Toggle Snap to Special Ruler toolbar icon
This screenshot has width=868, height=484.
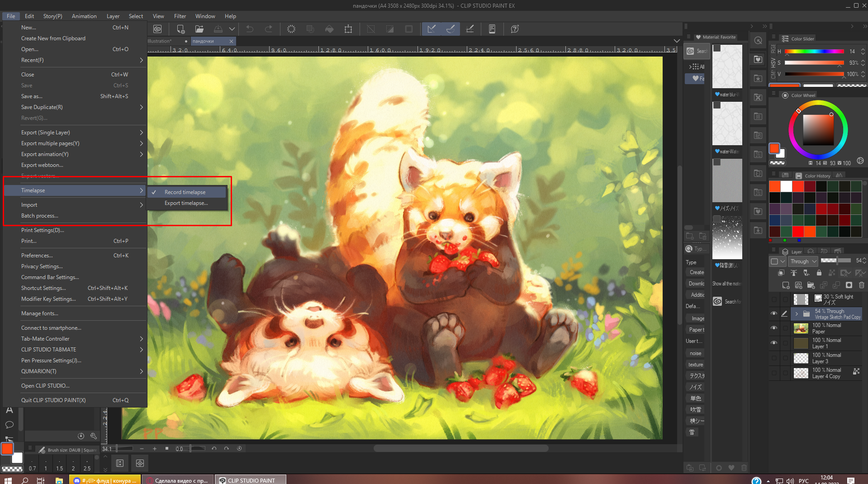pyautogui.click(x=451, y=29)
